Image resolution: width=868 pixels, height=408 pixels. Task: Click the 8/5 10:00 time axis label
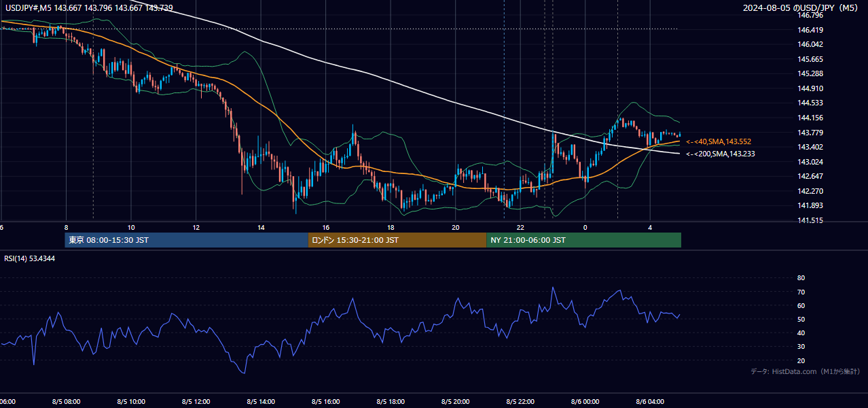click(131, 401)
